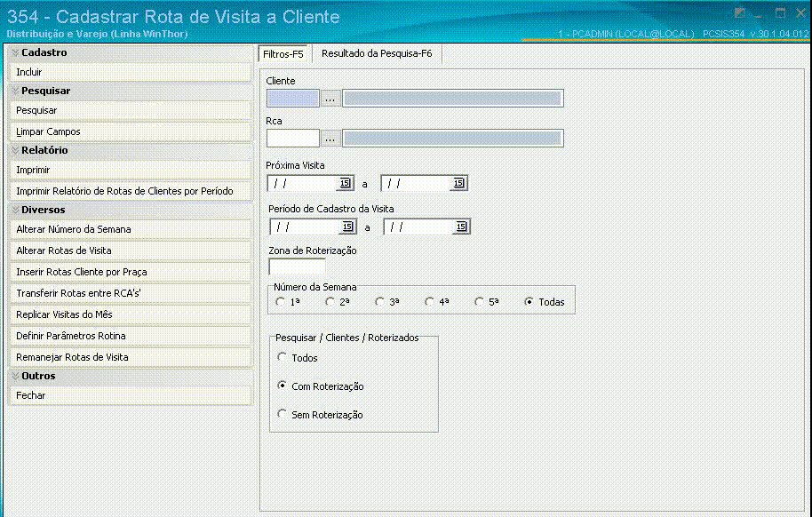Open Remanejar Rotas de Visita

point(131,357)
